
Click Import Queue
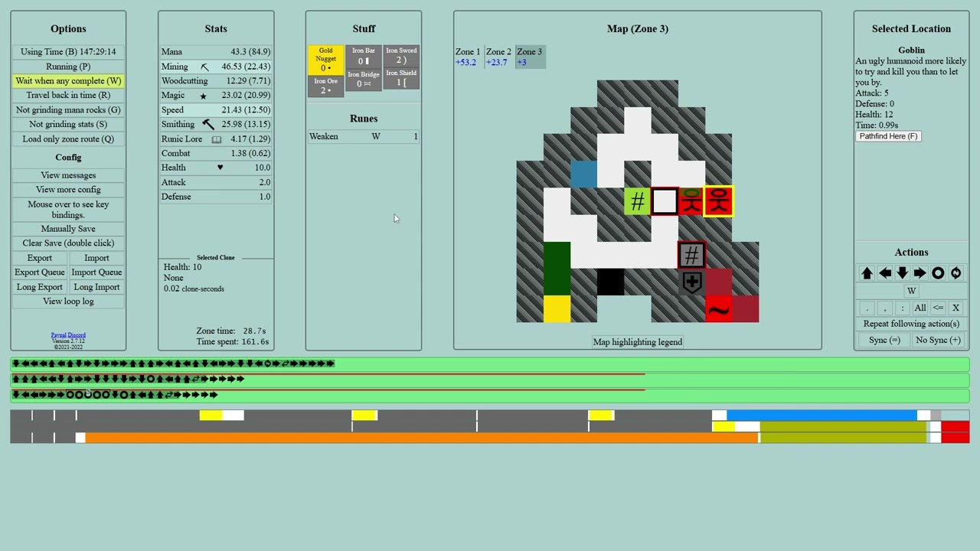(96, 272)
